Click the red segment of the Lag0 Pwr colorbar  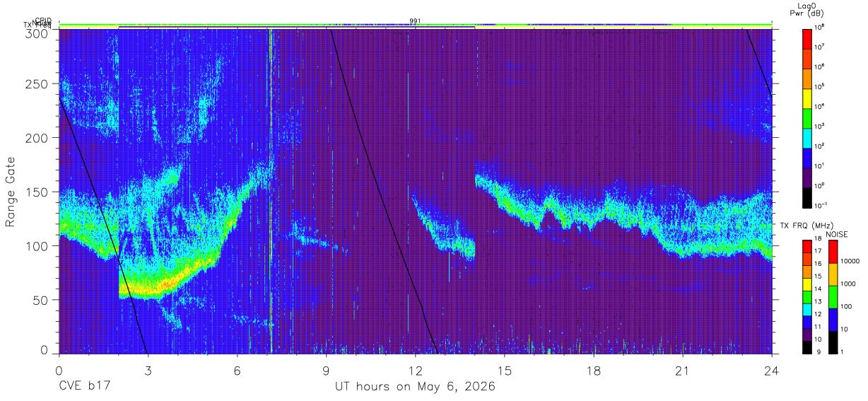807,39
